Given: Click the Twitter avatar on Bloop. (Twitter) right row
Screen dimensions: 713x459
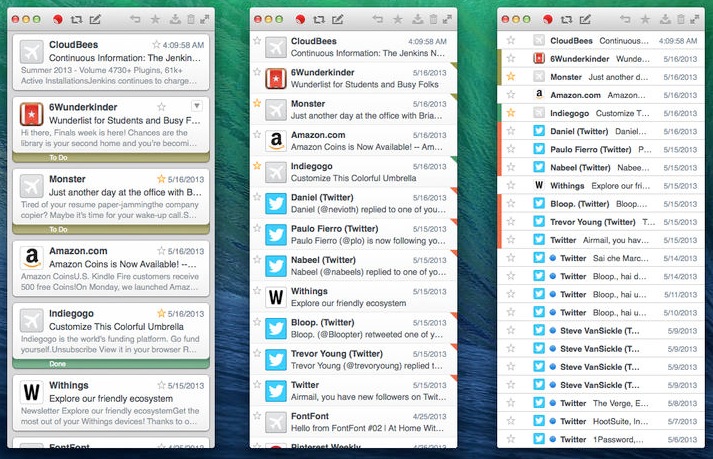Looking at the screenshot, I should (539, 203).
